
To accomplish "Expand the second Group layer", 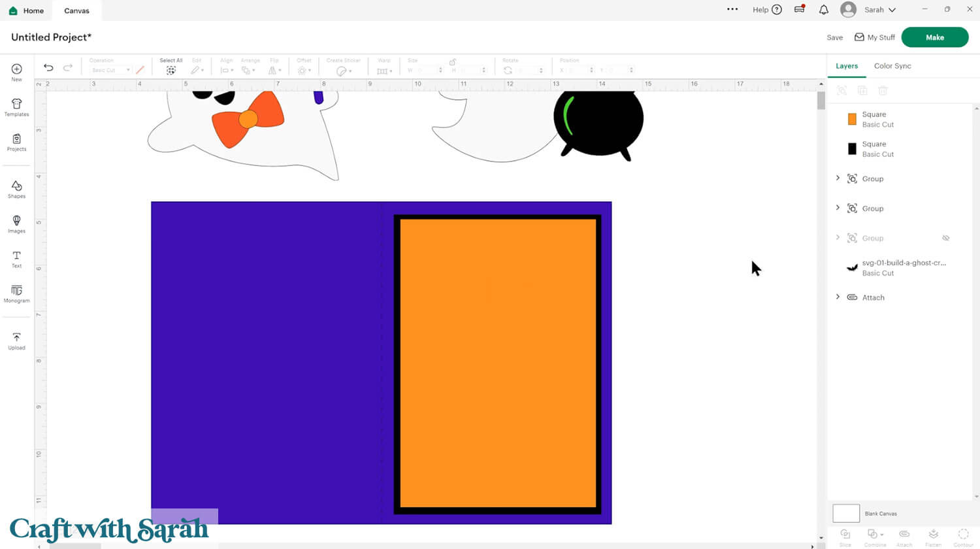I will coord(838,208).
